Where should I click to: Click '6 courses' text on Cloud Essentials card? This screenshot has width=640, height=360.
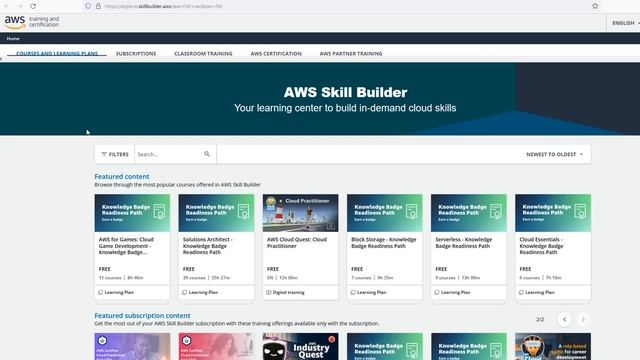click(x=529, y=278)
